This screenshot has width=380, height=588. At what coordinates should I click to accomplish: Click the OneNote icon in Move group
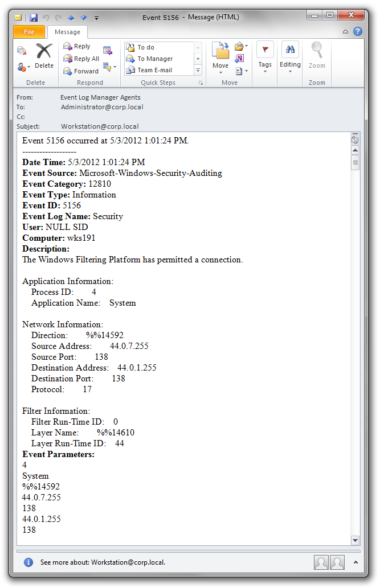[240, 58]
